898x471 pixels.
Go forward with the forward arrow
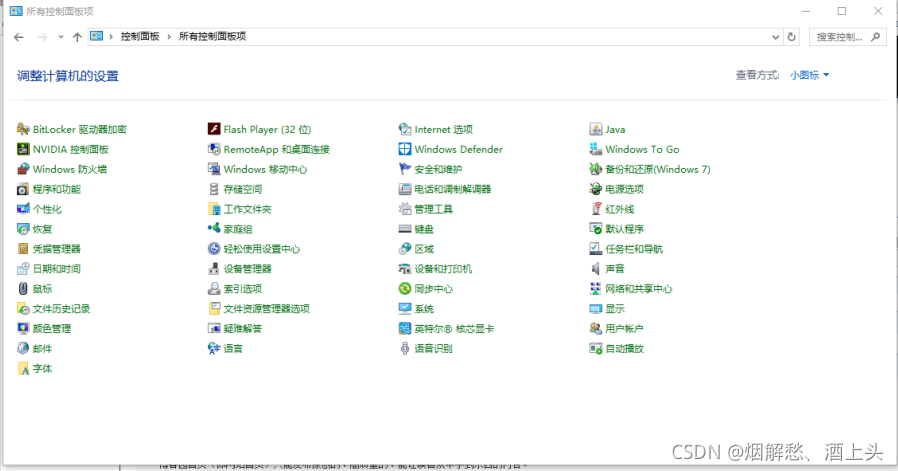tap(42, 37)
